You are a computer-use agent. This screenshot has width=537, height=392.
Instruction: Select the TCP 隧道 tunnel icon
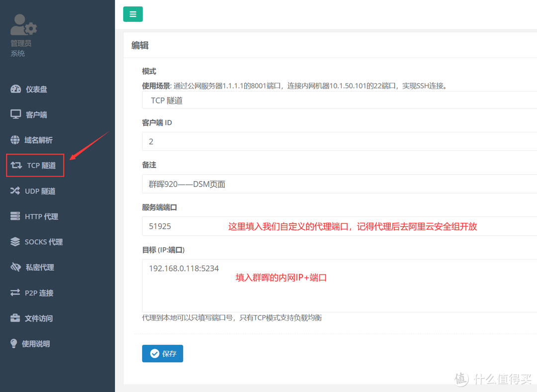(15, 165)
